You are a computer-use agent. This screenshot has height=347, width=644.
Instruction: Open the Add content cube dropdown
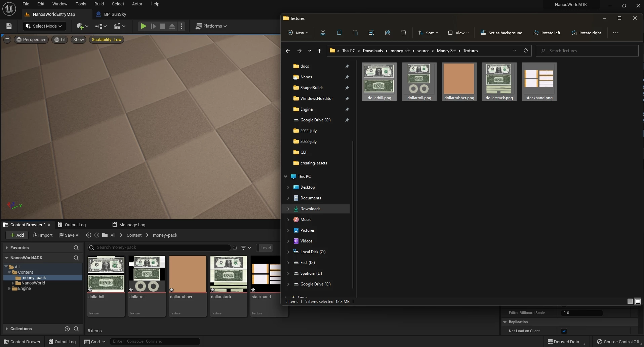point(82,26)
